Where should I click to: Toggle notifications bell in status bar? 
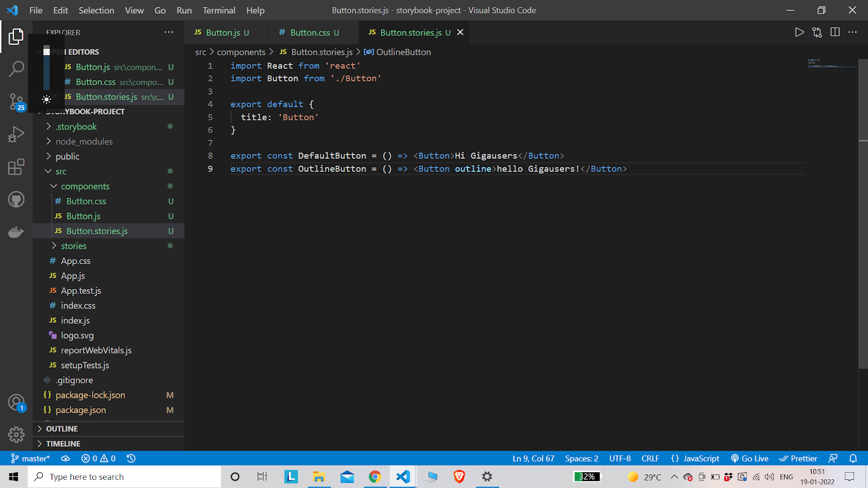pos(853,459)
